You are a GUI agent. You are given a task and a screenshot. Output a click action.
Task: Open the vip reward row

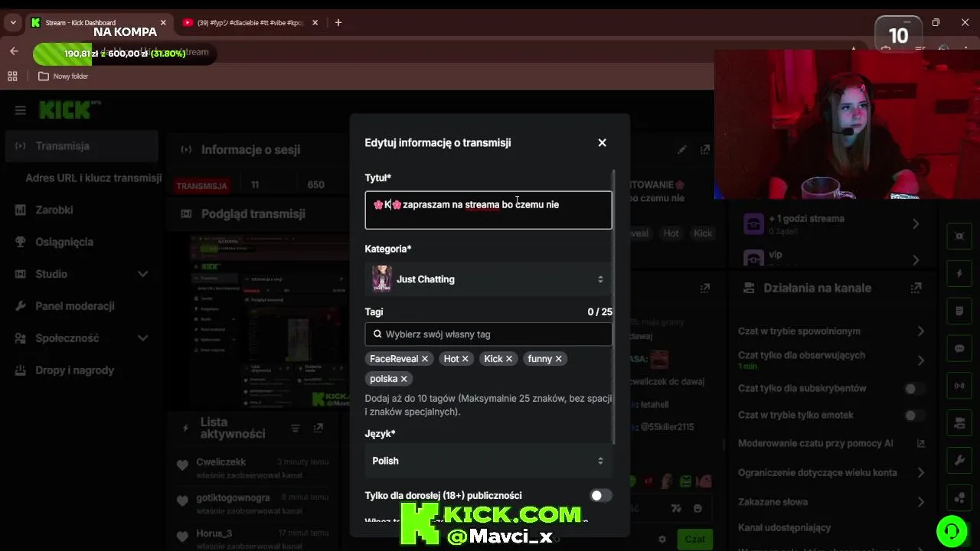point(832,257)
